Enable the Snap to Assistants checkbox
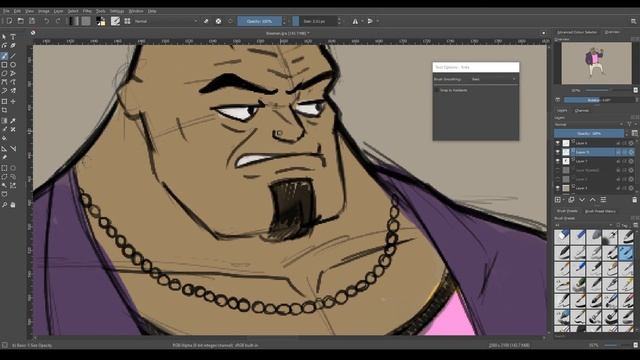640x360 pixels. point(437,90)
